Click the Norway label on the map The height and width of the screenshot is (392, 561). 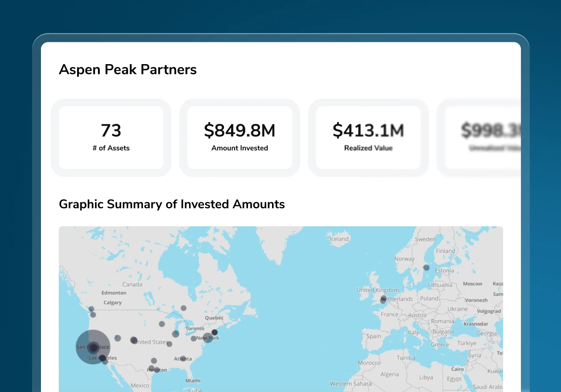(x=404, y=259)
